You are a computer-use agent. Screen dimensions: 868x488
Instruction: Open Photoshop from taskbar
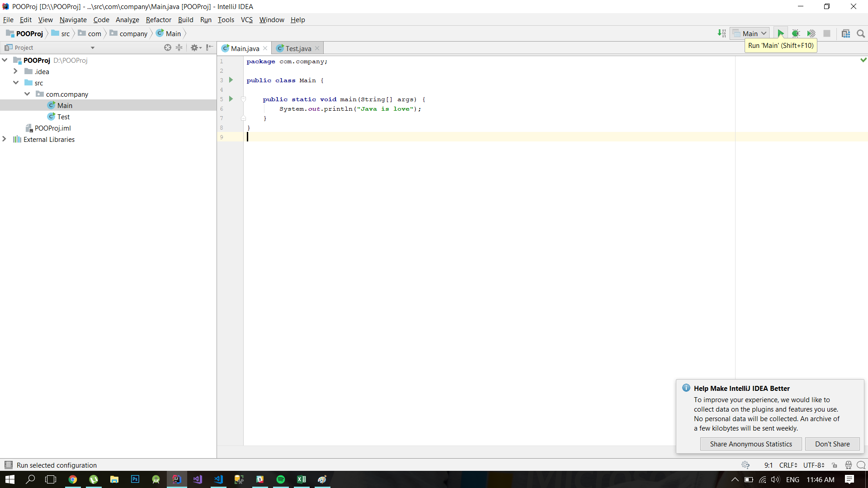[x=135, y=479]
